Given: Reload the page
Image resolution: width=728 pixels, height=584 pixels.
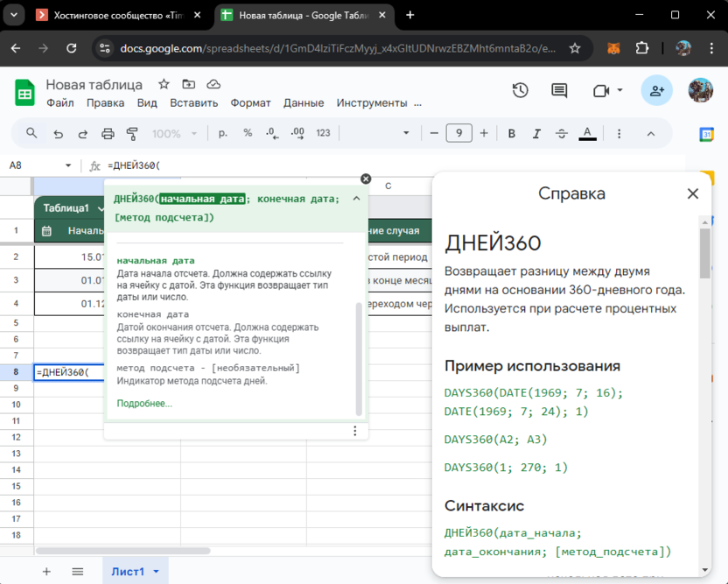Looking at the screenshot, I should (71, 48).
